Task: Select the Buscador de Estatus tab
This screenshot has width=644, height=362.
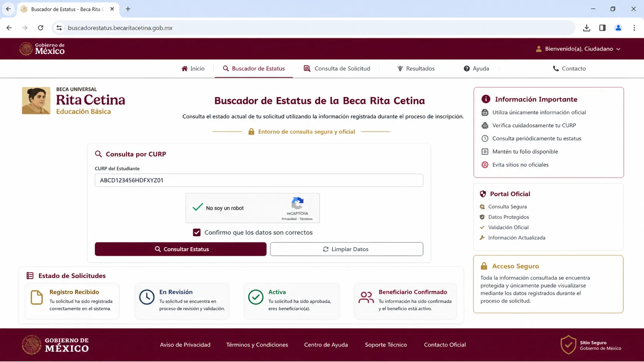Action: point(254,68)
